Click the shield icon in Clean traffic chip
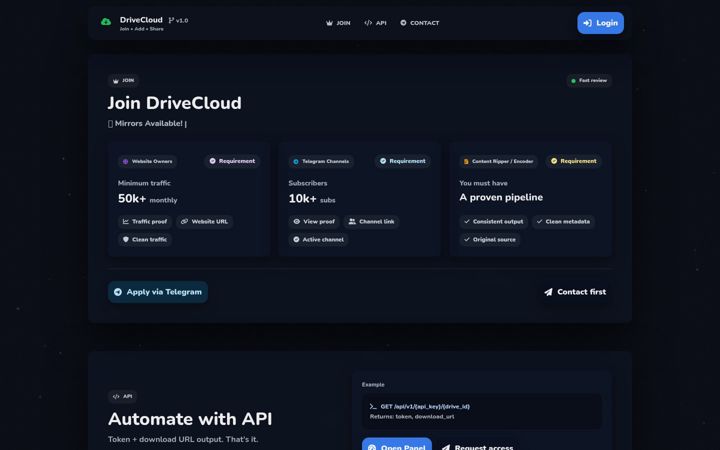The image size is (720, 450). [x=125, y=239]
